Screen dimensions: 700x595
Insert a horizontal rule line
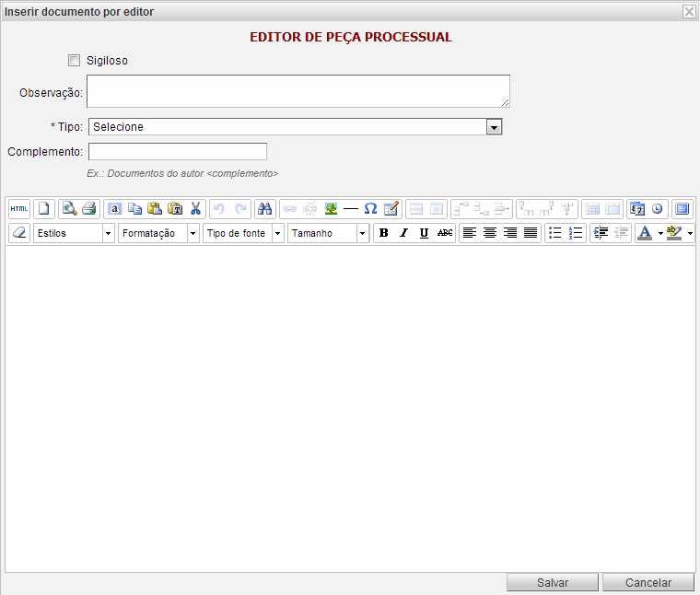pos(351,208)
